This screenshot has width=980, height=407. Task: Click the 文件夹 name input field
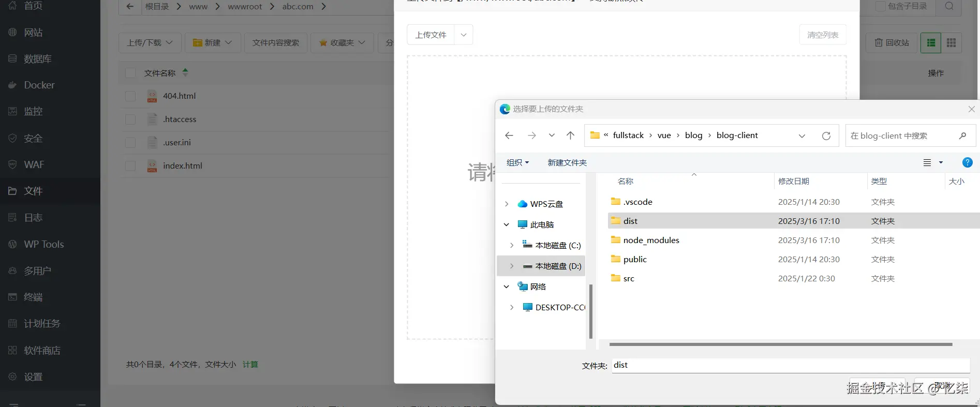click(x=791, y=365)
